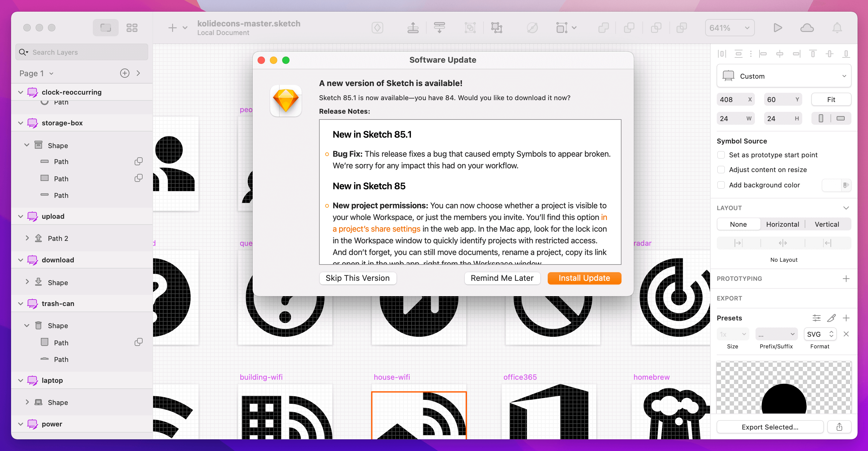Check Add background color option
The height and width of the screenshot is (451, 868).
pos(721,185)
